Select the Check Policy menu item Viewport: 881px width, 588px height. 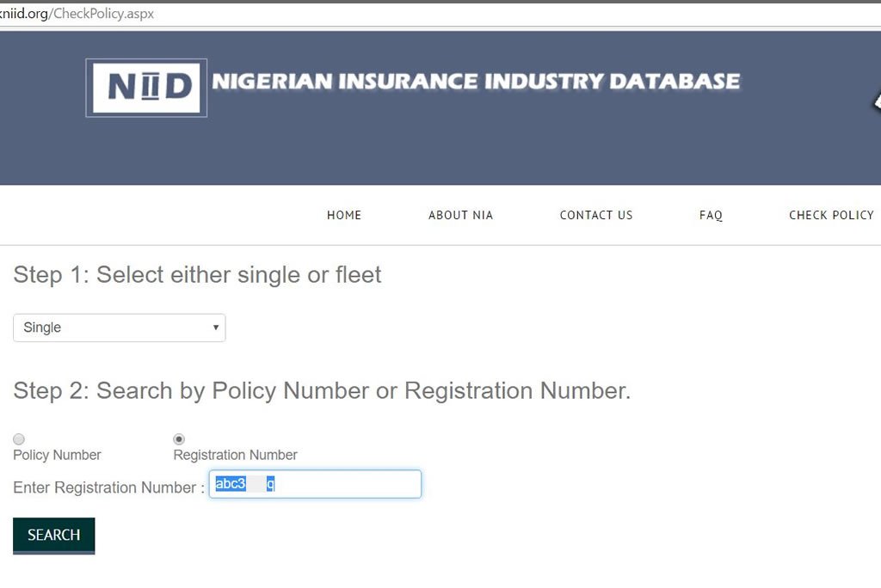pos(831,215)
